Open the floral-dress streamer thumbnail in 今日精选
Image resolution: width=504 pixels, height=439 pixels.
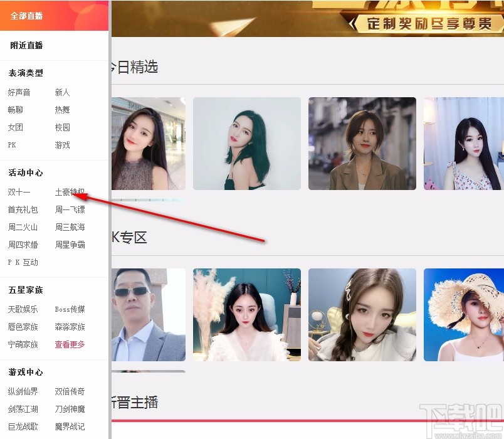pos(464,144)
